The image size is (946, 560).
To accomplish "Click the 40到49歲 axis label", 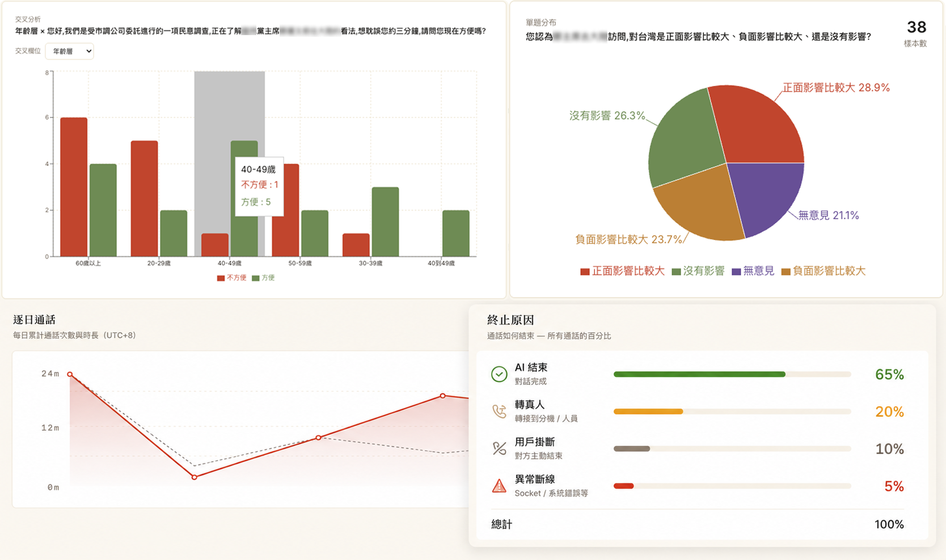I will tap(441, 263).
